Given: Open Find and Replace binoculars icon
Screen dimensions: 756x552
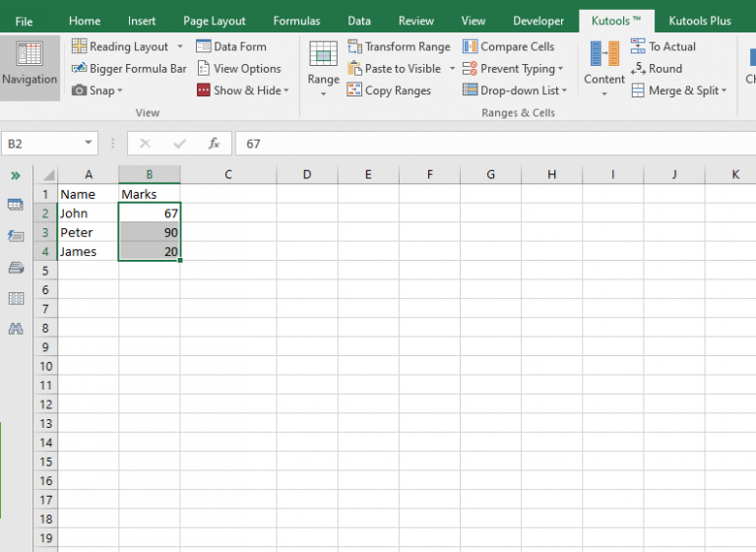Looking at the screenshot, I should (16, 329).
